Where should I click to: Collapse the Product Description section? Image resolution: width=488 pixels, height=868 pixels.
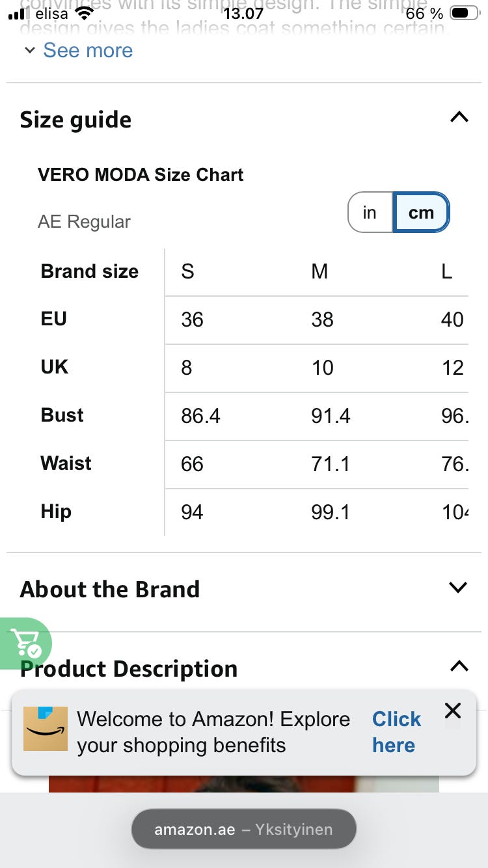click(x=459, y=666)
